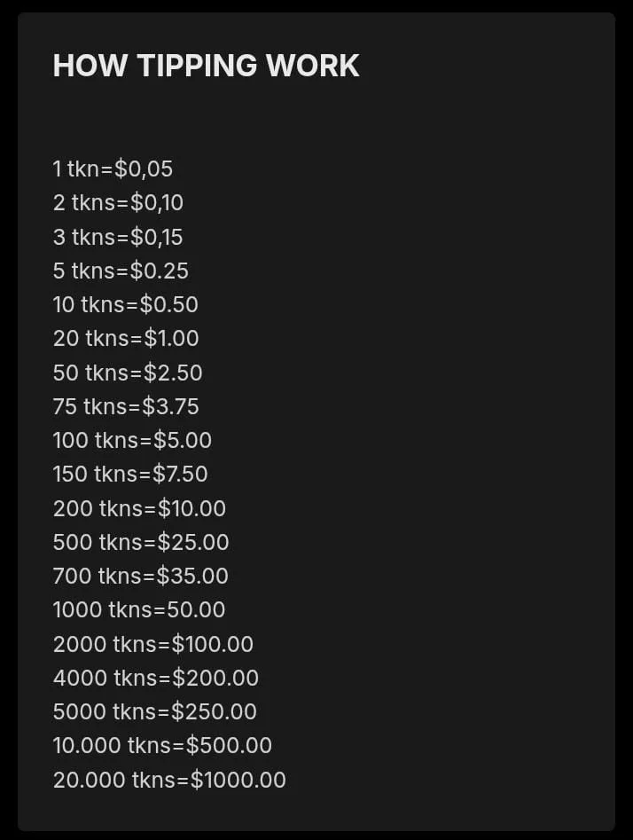
Task: Click the 2 tkns=$0,10 line
Action: click(118, 202)
